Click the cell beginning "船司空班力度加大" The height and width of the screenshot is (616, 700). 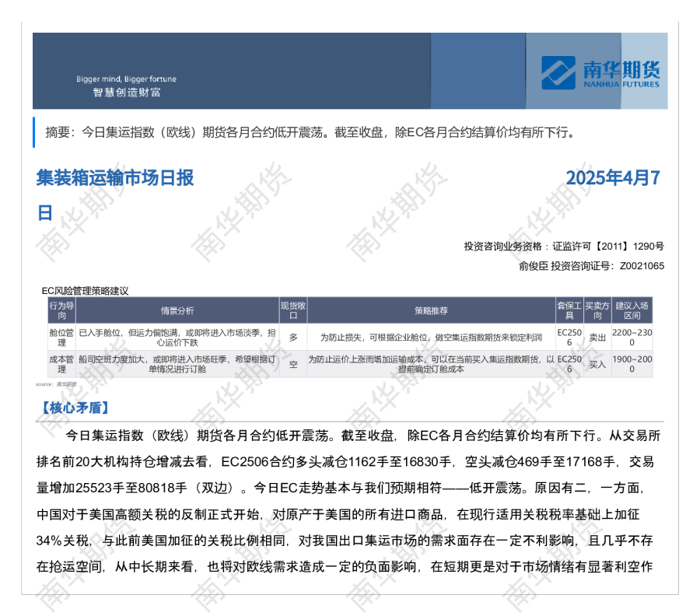(177, 364)
